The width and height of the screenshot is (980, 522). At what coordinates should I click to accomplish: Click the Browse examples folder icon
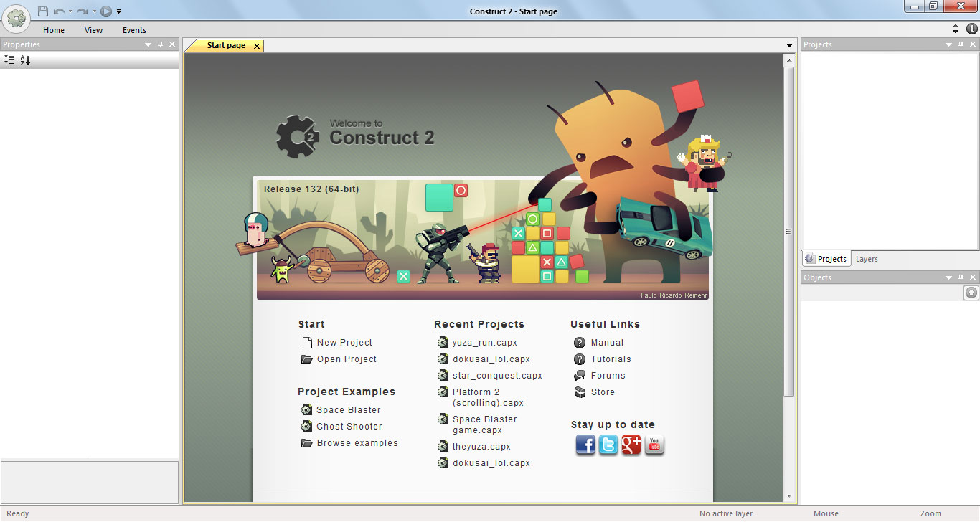tap(307, 443)
